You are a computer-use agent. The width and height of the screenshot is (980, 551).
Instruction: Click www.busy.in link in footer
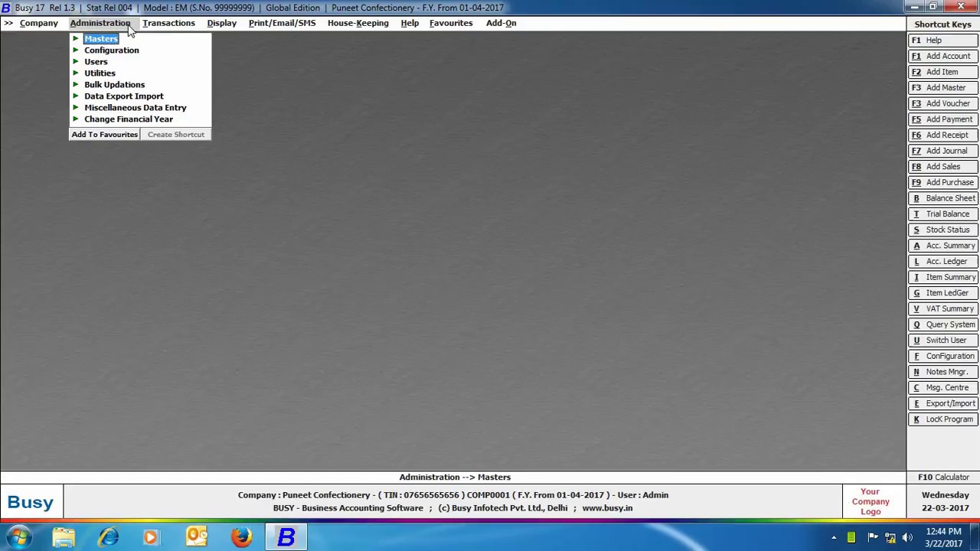(607, 508)
